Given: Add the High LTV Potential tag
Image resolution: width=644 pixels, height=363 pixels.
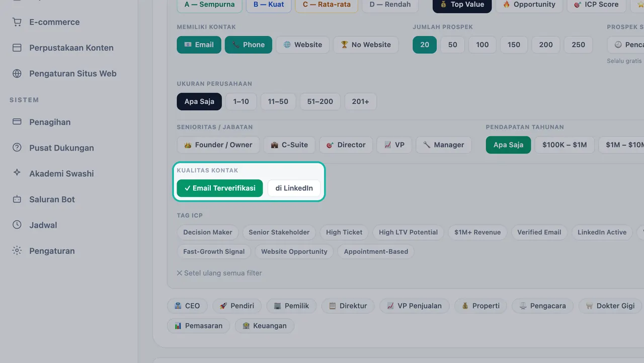Looking at the screenshot, I should (408, 233).
